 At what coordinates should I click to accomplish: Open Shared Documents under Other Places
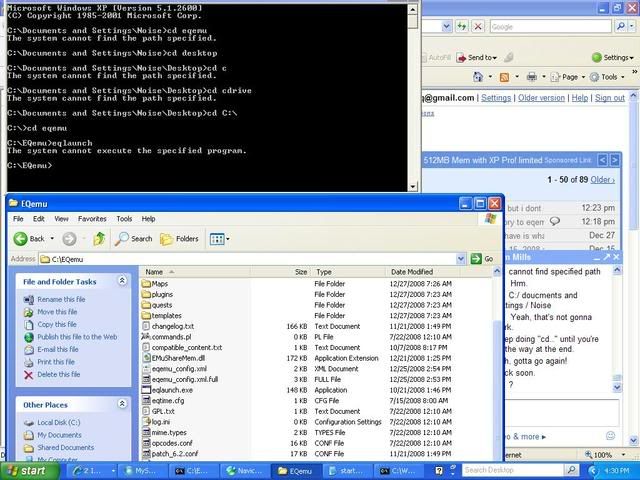coord(66,448)
